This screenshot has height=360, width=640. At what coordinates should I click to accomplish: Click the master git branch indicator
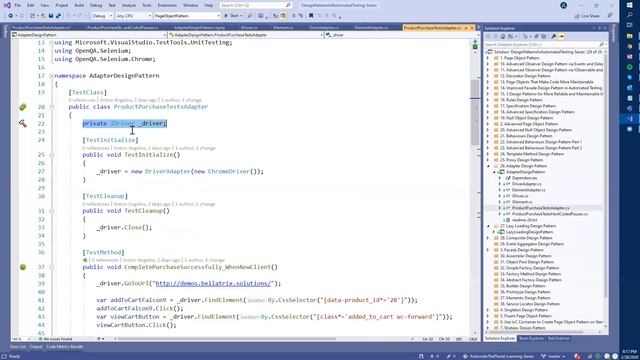[x=553, y=356]
